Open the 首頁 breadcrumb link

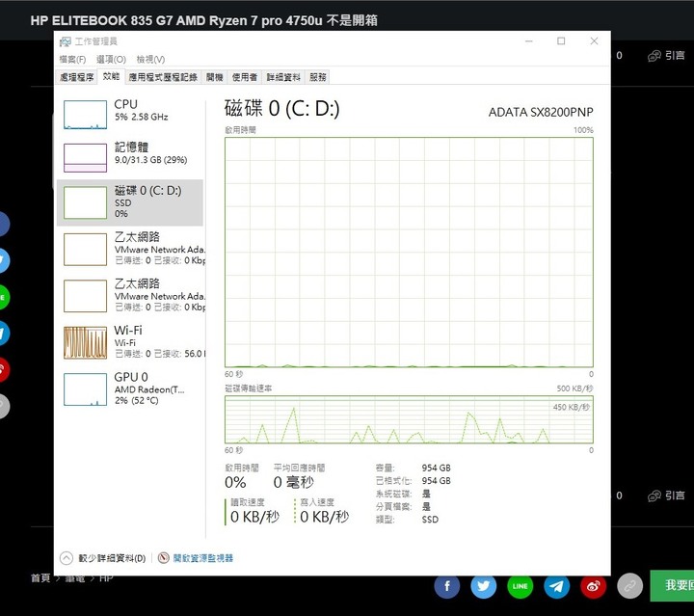pyautogui.click(x=40, y=578)
